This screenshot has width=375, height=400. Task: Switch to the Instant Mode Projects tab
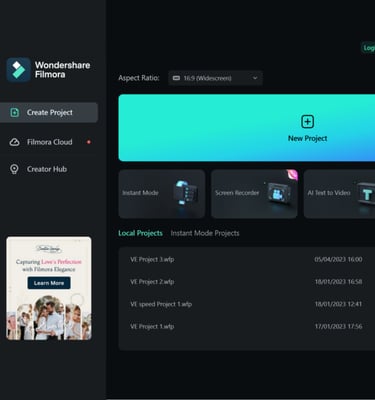pos(205,233)
